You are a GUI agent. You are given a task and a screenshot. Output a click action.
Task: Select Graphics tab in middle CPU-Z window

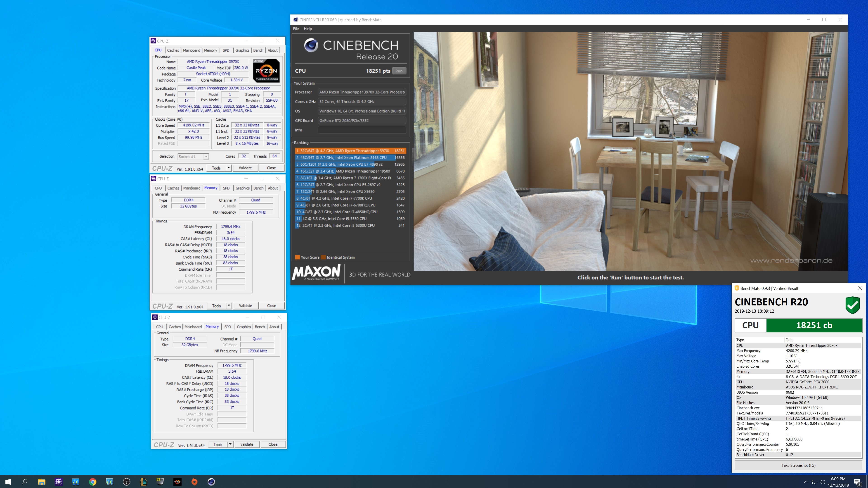point(242,188)
